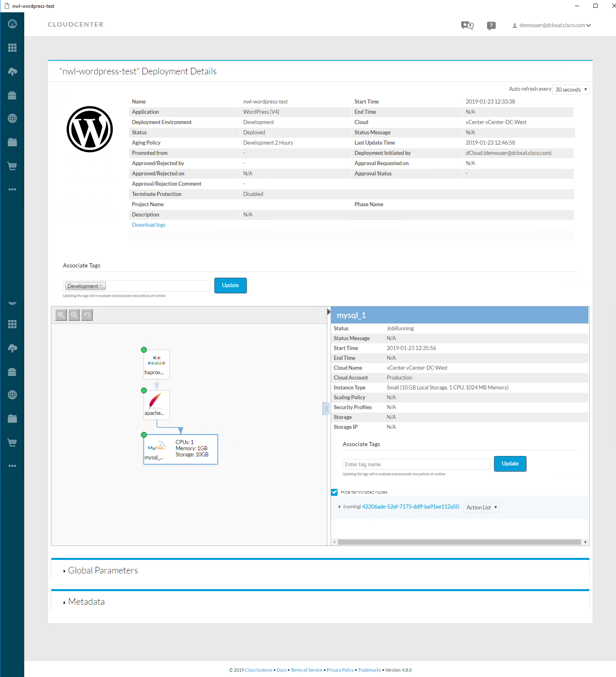Click the 'Deployed' status value

tap(254, 132)
